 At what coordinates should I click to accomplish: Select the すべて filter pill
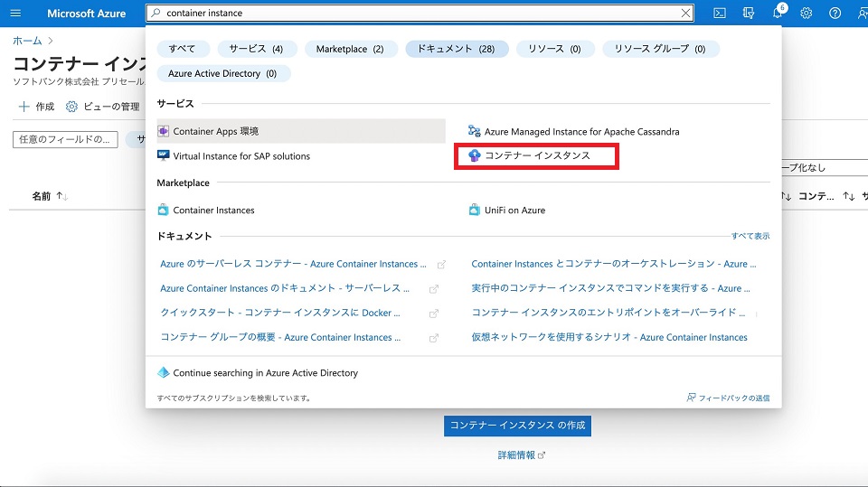point(183,49)
